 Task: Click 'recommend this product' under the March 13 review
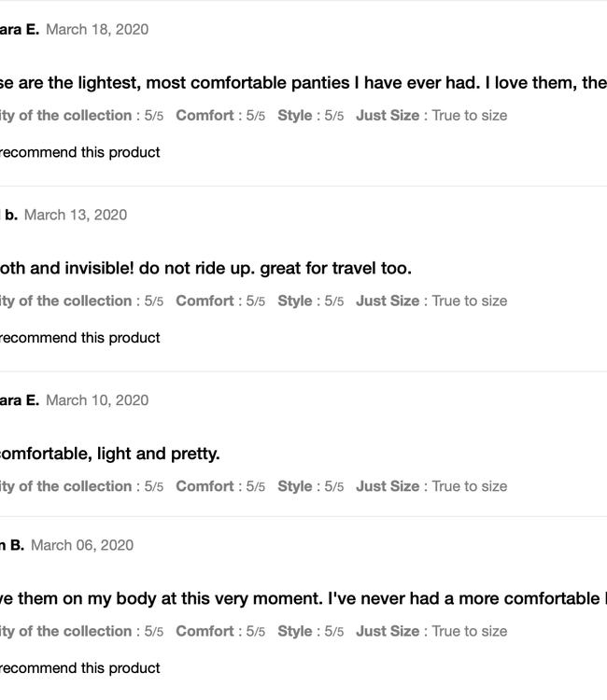[78, 338]
